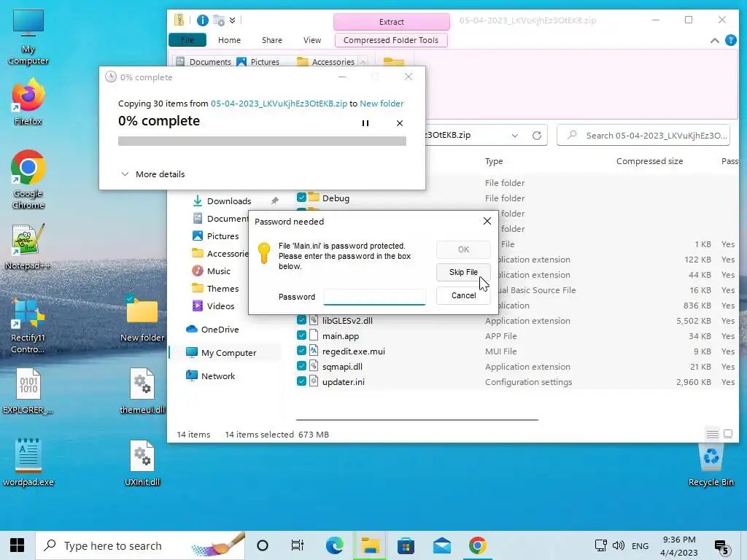
Task: Click the Password input field
Action: pyautogui.click(x=374, y=297)
